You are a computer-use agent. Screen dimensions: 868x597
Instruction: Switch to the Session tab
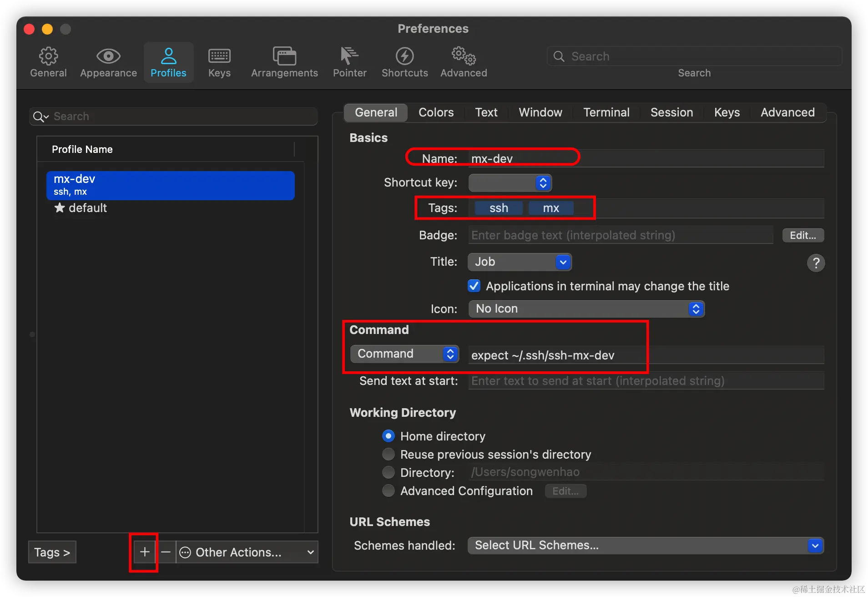coord(671,112)
